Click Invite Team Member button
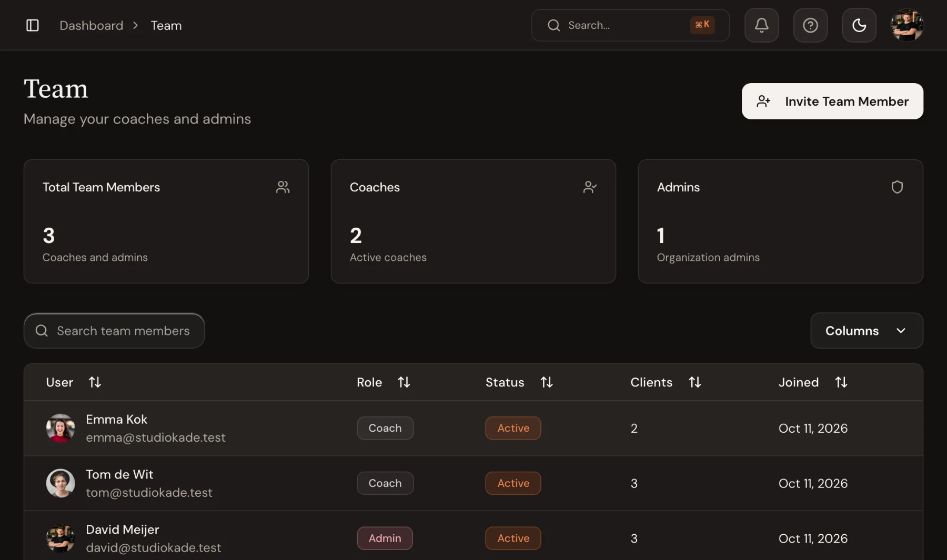This screenshot has width=947, height=560. [832, 101]
